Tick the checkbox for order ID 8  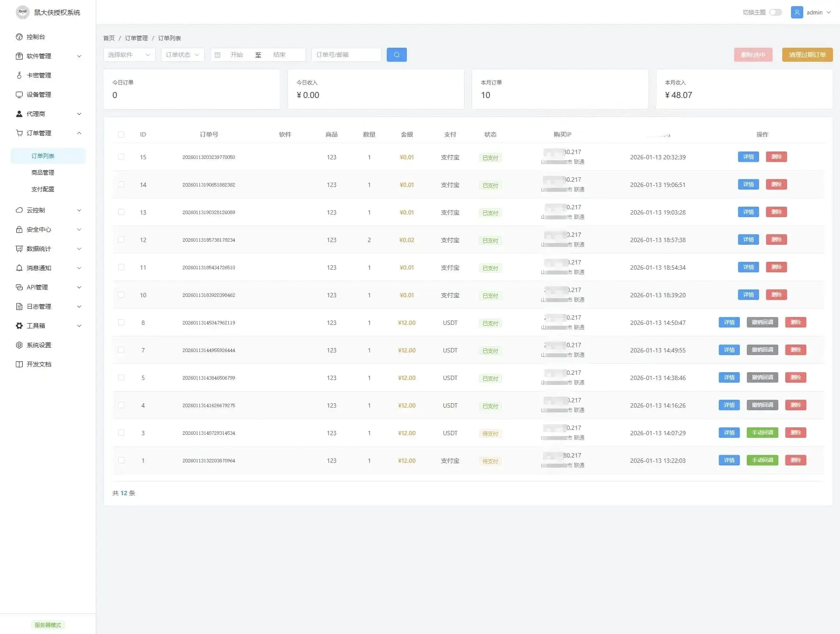point(121,322)
